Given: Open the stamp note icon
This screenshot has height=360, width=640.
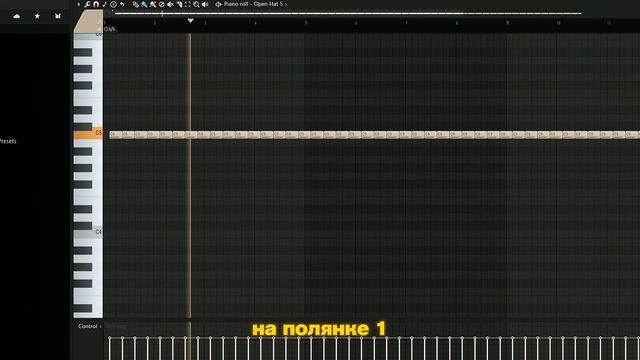Looking at the screenshot, I should pos(104,4).
